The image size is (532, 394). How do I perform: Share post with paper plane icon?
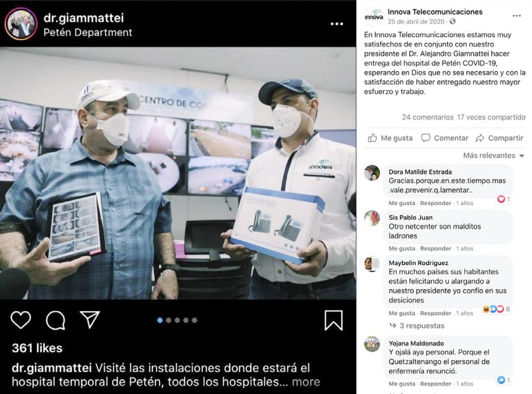[x=90, y=320]
